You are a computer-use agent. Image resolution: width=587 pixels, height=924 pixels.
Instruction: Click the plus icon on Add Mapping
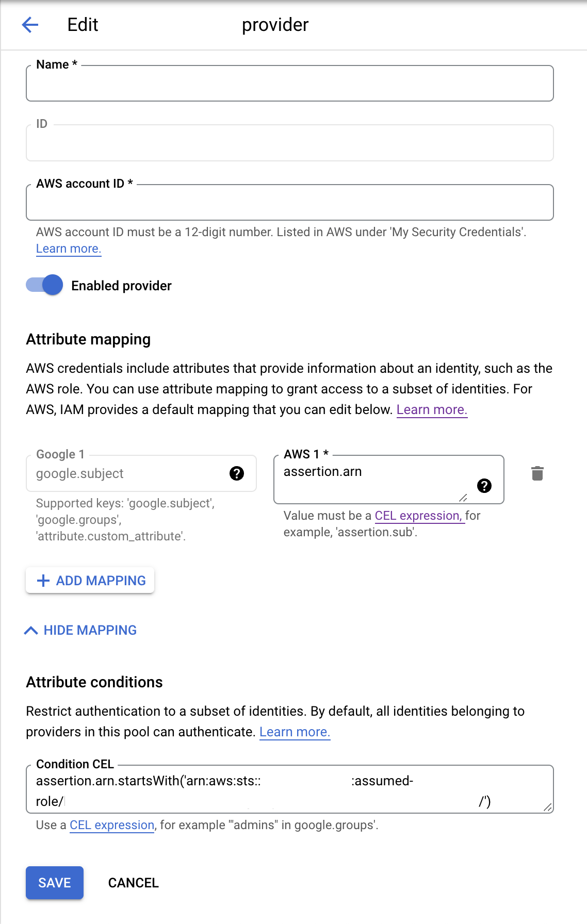43,581
